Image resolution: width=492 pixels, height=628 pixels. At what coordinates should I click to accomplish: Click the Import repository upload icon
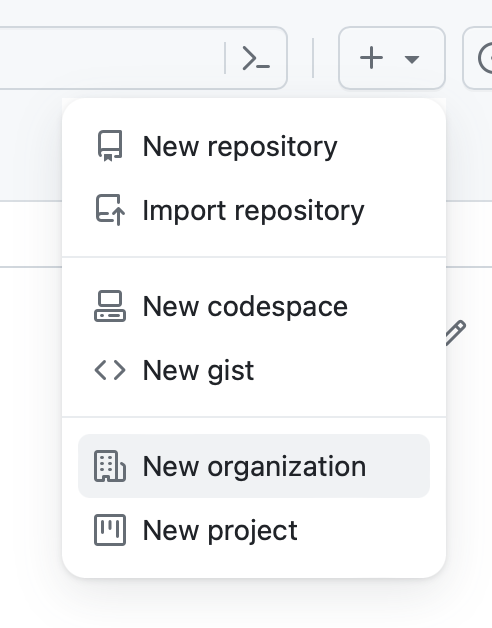tap(110, 210)
